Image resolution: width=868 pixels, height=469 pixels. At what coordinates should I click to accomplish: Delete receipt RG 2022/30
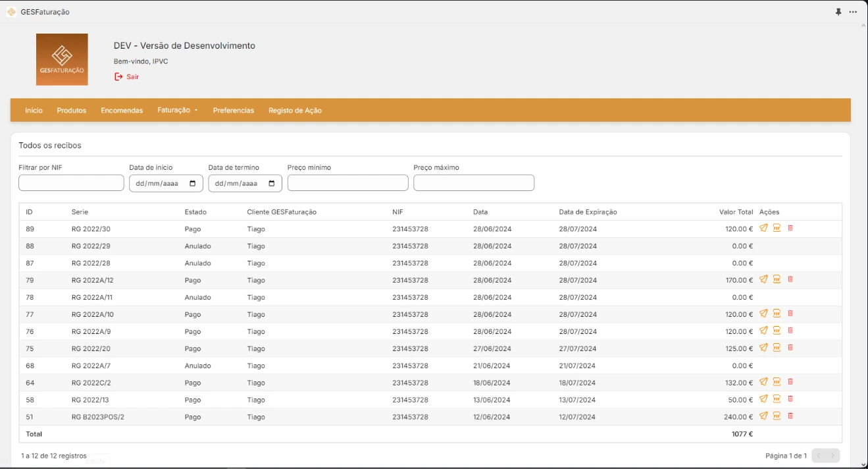pos(790,229)
